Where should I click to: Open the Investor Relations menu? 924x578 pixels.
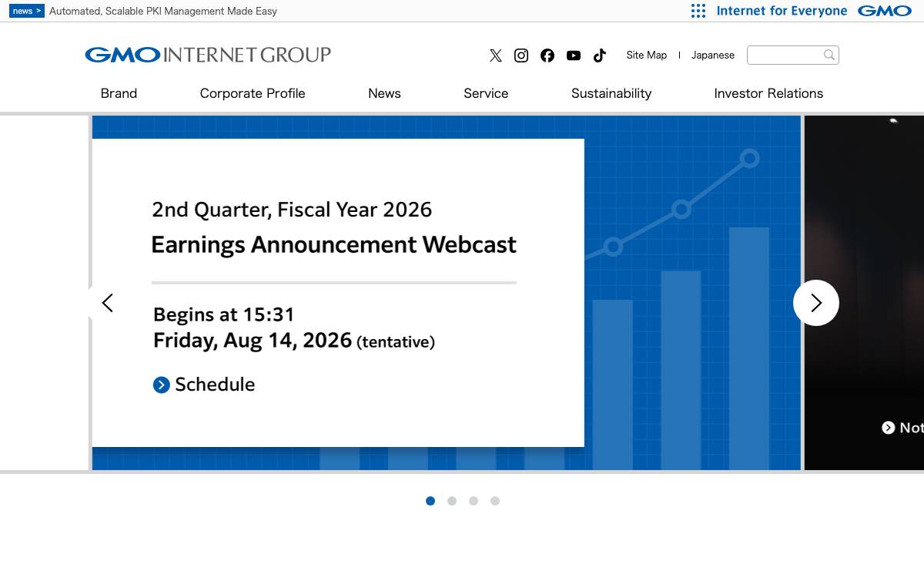tap(768, 93)
